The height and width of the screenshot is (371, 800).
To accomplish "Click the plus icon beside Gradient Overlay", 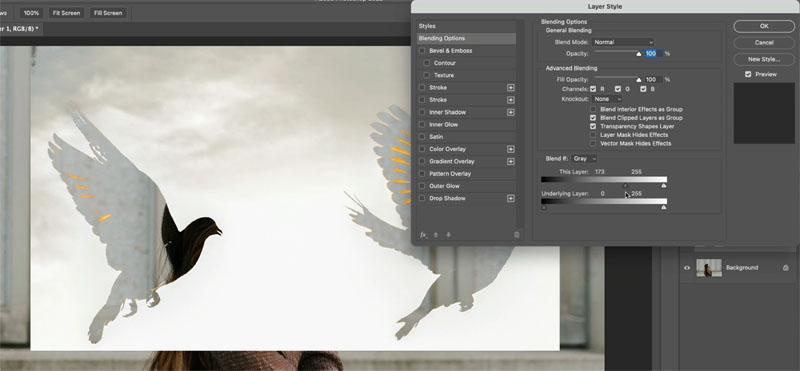I will tap(510, 161).
